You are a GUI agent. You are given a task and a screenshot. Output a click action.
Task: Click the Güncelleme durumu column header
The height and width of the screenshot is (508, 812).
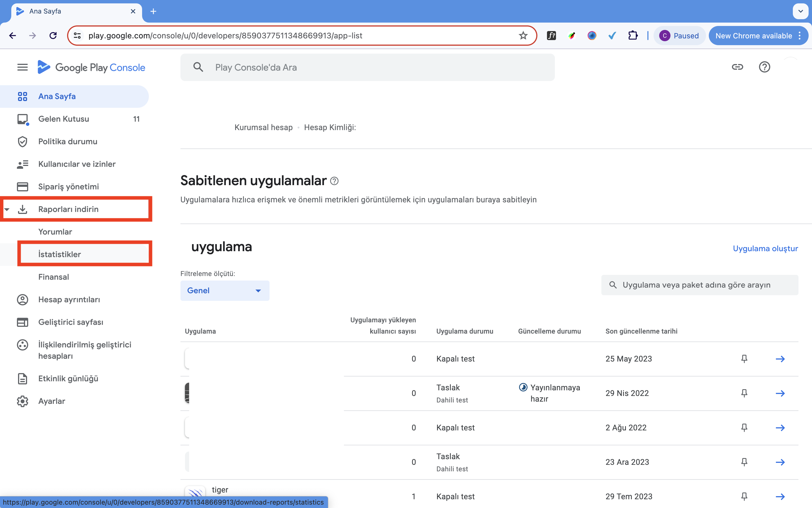coord(549,331)
